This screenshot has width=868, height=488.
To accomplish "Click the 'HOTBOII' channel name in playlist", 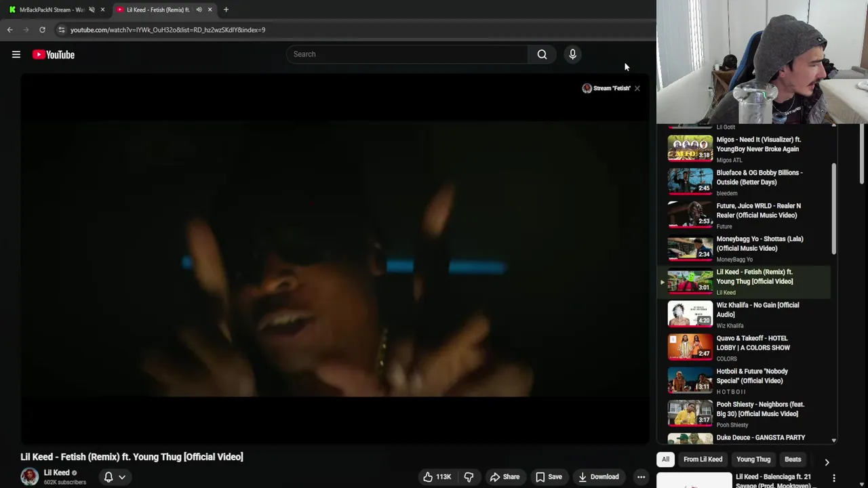I will tap(731, 392).
